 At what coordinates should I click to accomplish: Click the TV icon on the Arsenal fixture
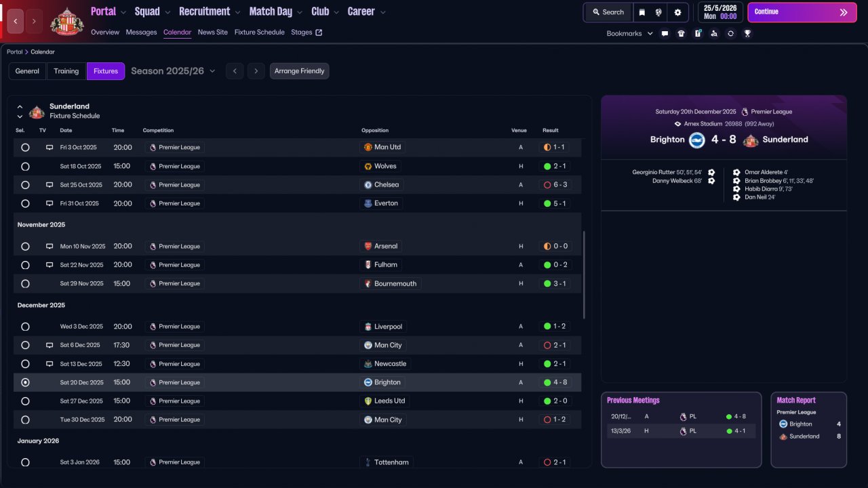pos(50,246)
